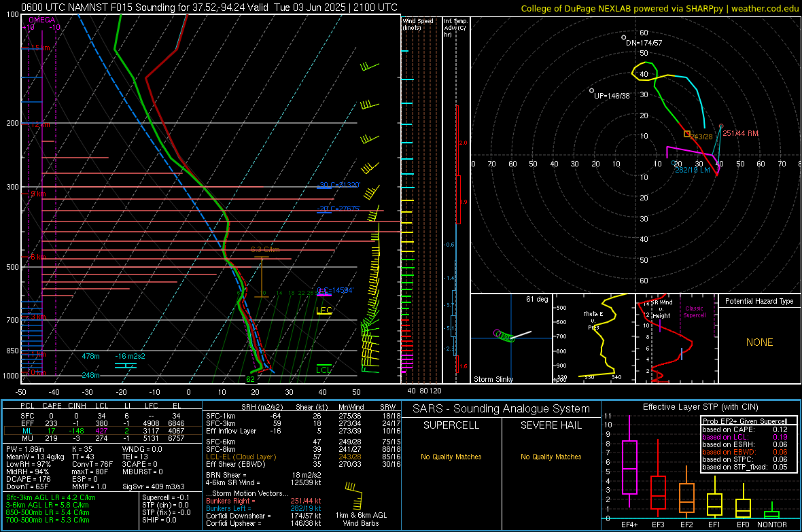Click the NONE hazard type value
Image resolution: width=802 pixels, height=532 pixels.
tap(760, 342)
